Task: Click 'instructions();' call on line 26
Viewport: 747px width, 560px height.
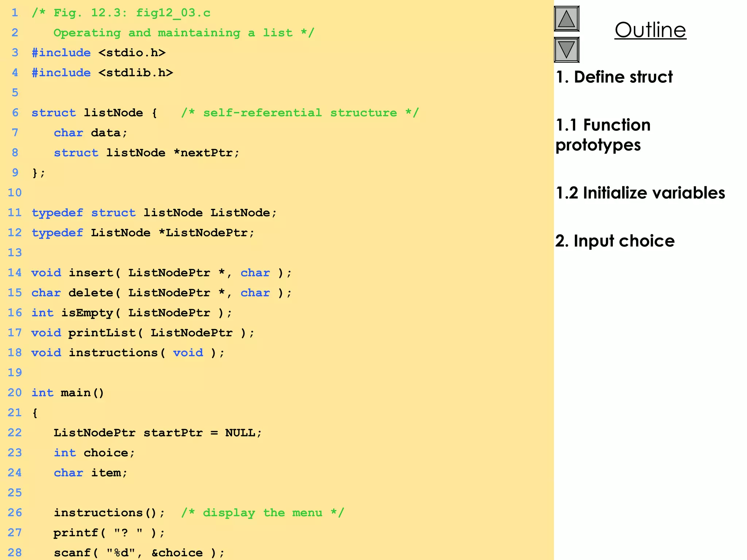Action: pyautogui.click(x=109, y=513)
